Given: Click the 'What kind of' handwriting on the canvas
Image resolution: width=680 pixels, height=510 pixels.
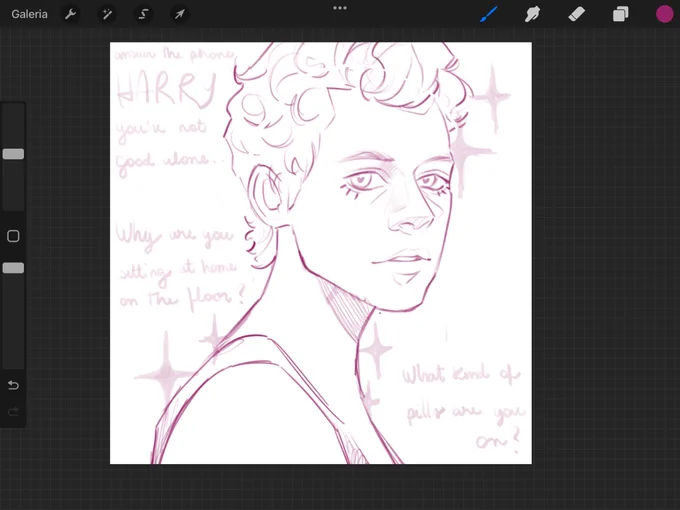Looking at the screenshot, I should click(x=460, y=375).
